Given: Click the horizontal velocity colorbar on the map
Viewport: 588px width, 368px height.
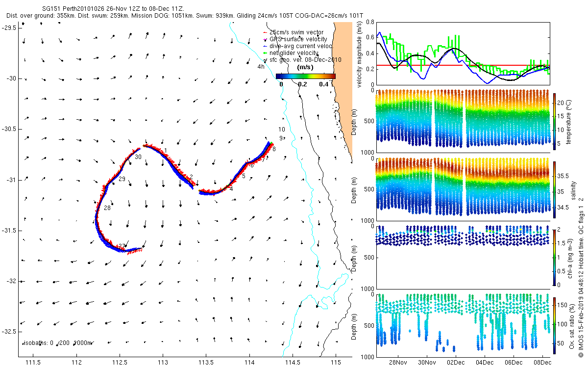Looking at the screenshot, I should 305,76.
